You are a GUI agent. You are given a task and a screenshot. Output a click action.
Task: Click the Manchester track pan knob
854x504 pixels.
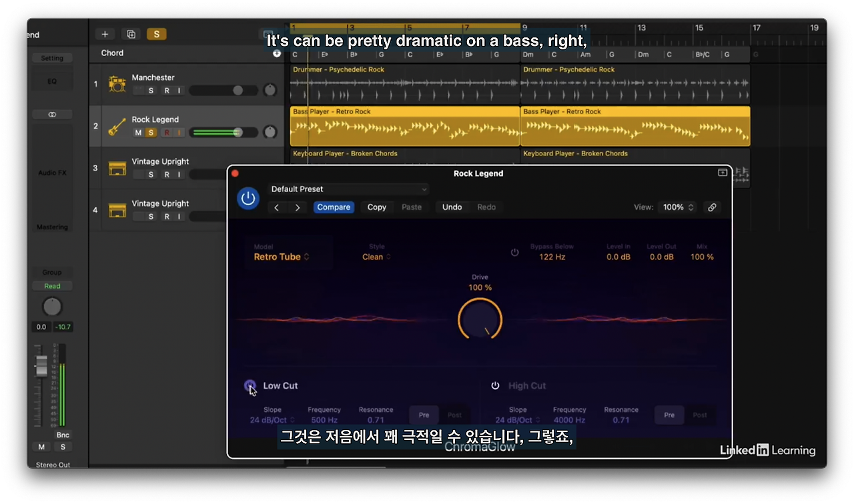coord(270,90)
